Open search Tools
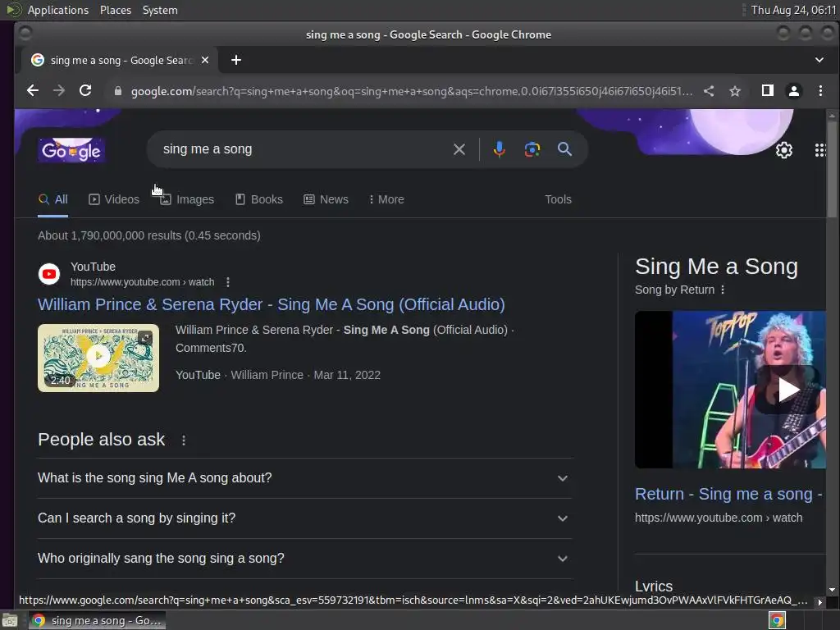The width and height of the screenshot is (840, 630). tap(558, 199)
